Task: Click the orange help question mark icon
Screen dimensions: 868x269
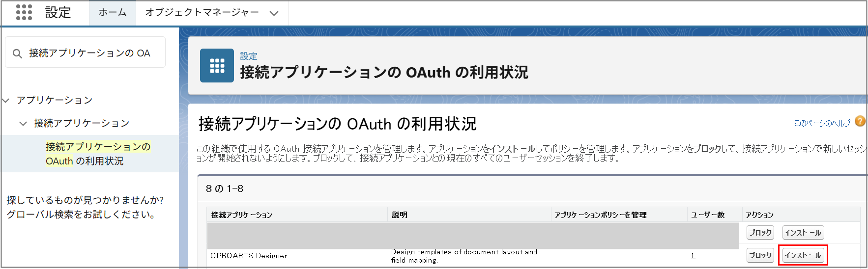Action: point(860,122)
